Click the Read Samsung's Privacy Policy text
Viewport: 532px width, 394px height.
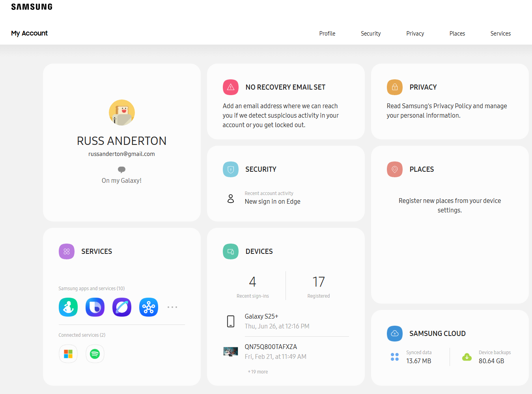pyautogui.click(x=447, y=111)
